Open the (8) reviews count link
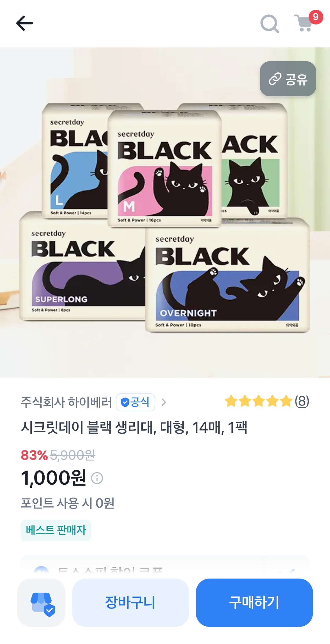The width and height of the screenshot is (330, 644). (302, 401)
